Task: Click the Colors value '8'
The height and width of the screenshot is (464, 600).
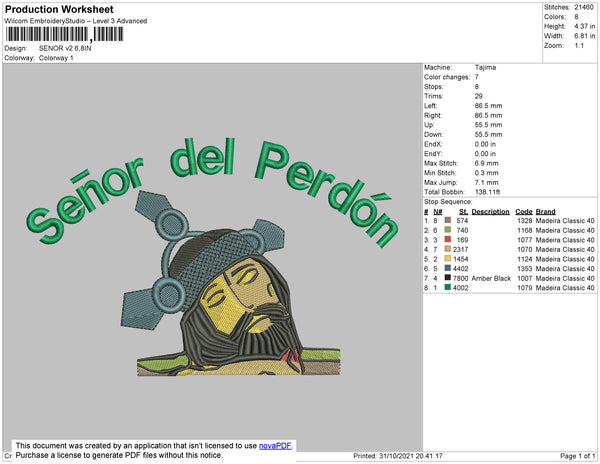Action: click(x=576, y=17)
